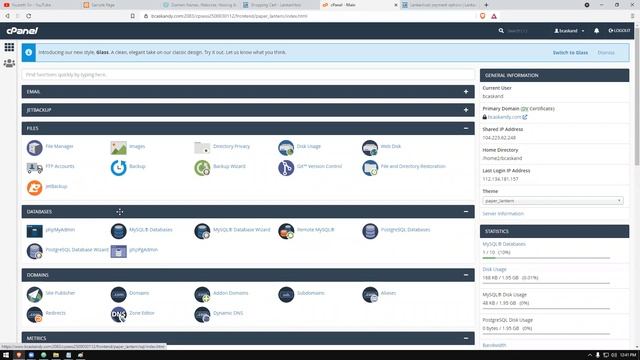Click the Logout button
Image resolution: width=640 pixels, height=360 pixels.
[619, 31]
